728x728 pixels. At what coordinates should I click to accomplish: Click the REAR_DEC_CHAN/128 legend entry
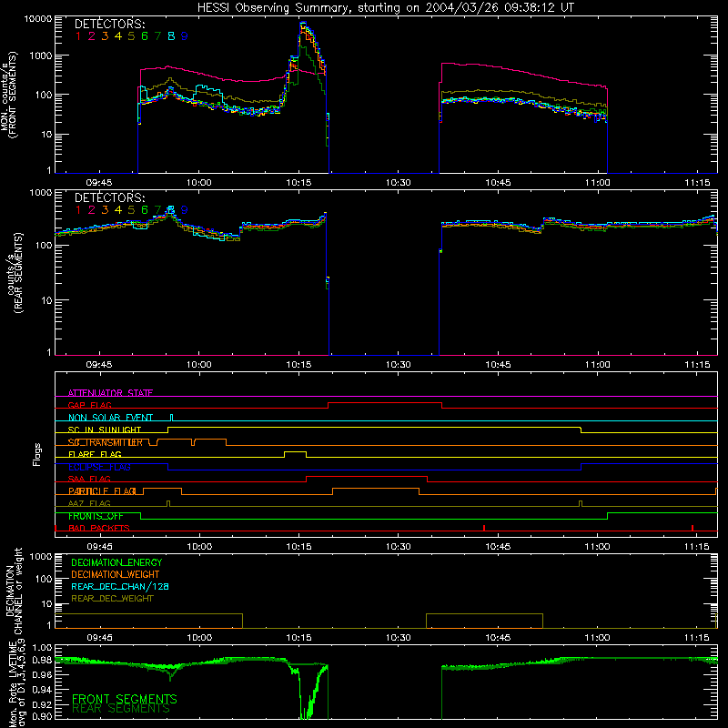tap(120, 587)
